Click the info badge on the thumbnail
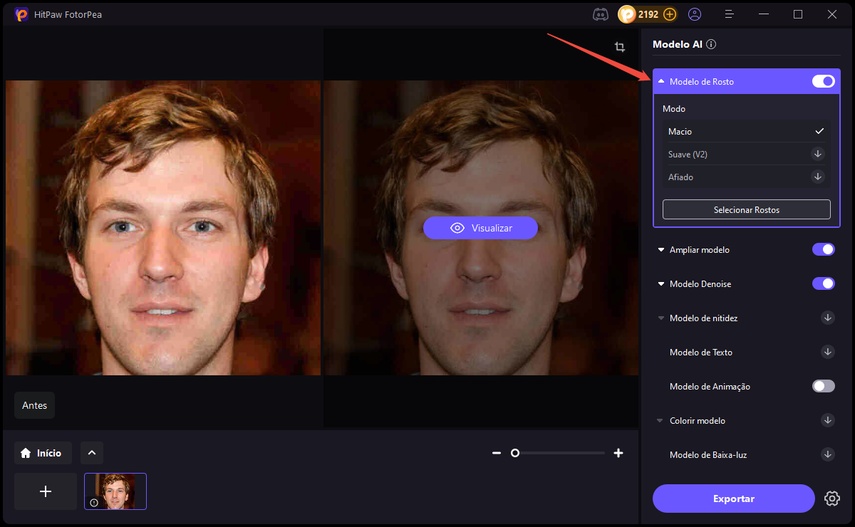This screenshot has width=855, height=527. coord(94,503)
